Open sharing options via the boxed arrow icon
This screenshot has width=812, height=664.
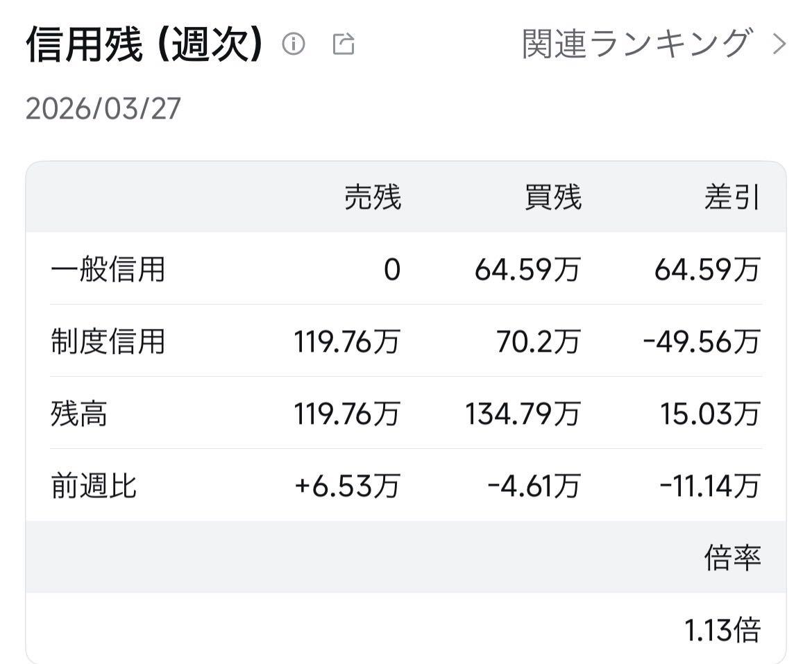tap(343, 44)
